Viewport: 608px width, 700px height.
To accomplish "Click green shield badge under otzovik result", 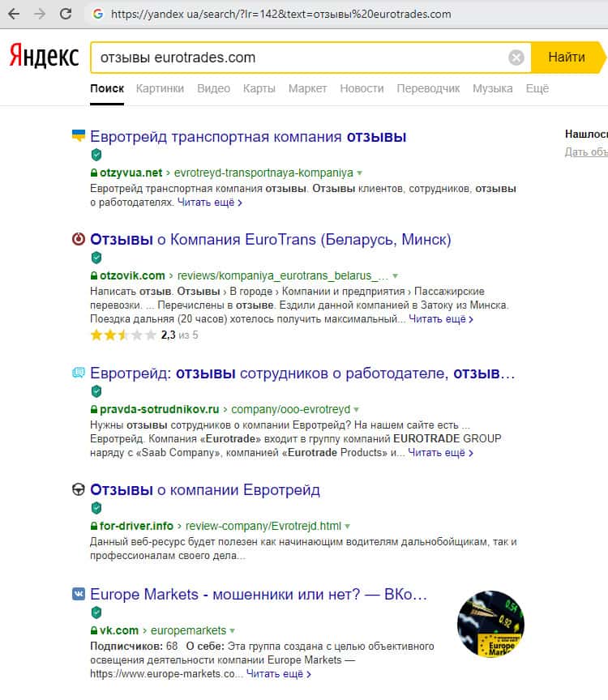I will click(x=96, y=258).
